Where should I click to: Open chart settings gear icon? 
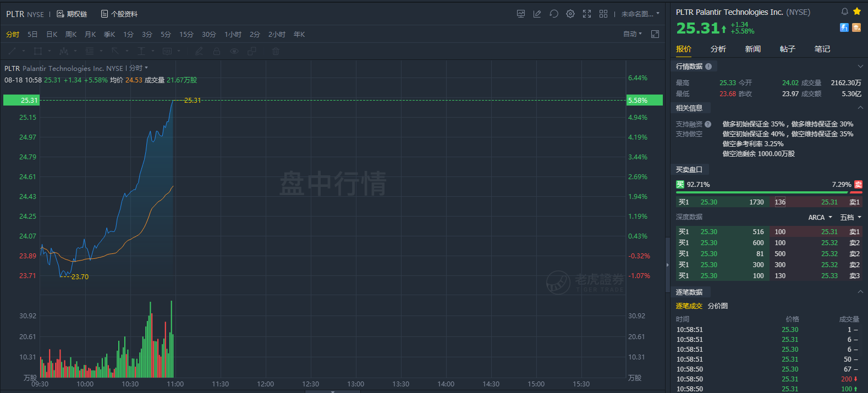pos(570,14)
